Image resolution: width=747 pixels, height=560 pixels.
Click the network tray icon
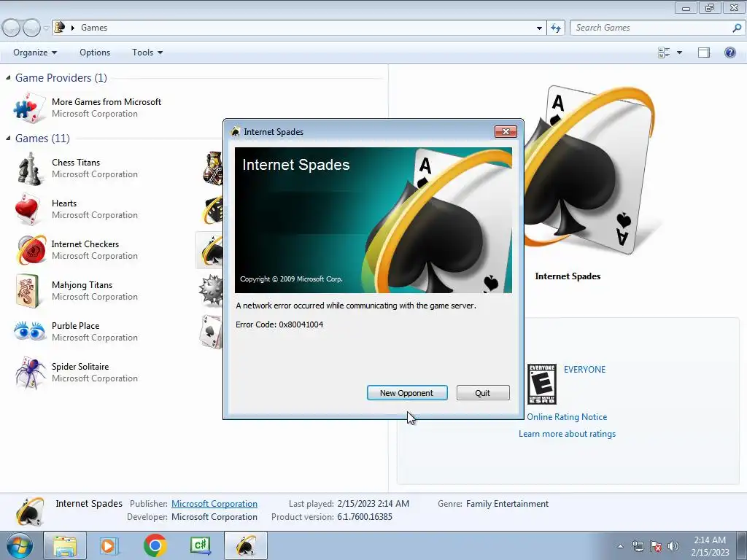[638, 546]
